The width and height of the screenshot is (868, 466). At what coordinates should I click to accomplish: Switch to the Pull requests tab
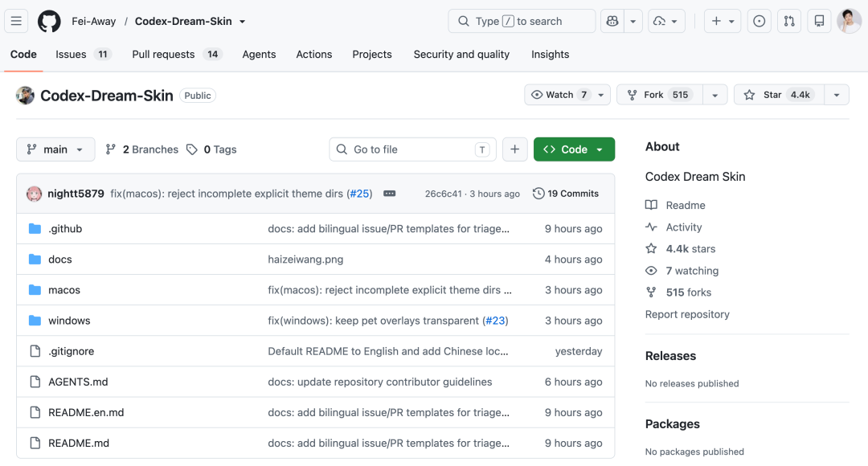click(x=177, y=55)
